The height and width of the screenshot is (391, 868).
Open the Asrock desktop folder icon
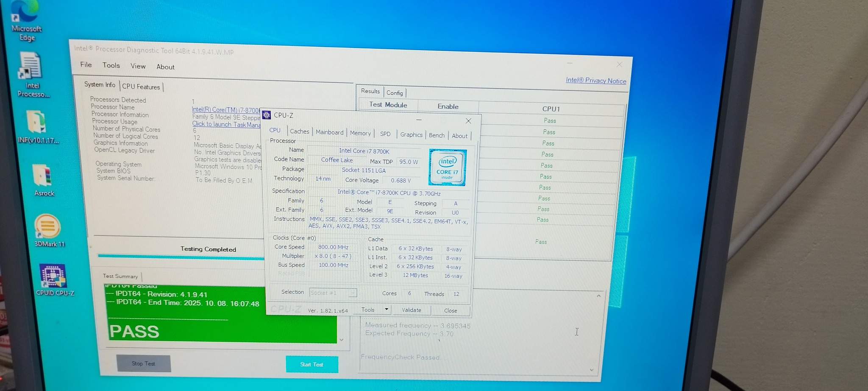[x=44, y=180]
